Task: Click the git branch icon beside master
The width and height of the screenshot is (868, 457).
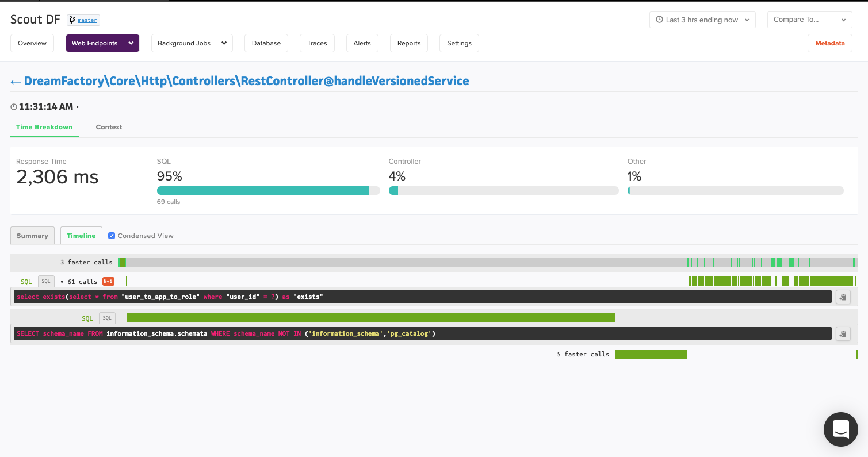Action: (72, 20)
